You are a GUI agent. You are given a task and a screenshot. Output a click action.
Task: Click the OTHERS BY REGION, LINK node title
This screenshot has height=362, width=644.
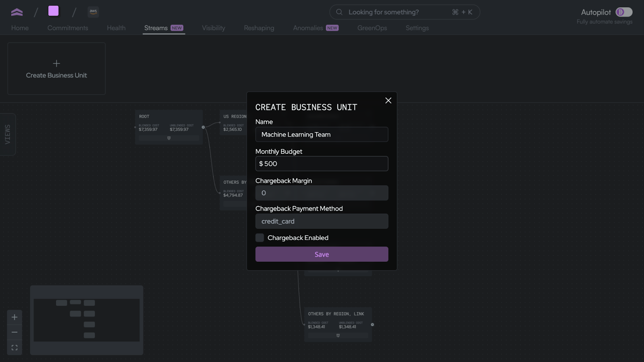point(336,314)
